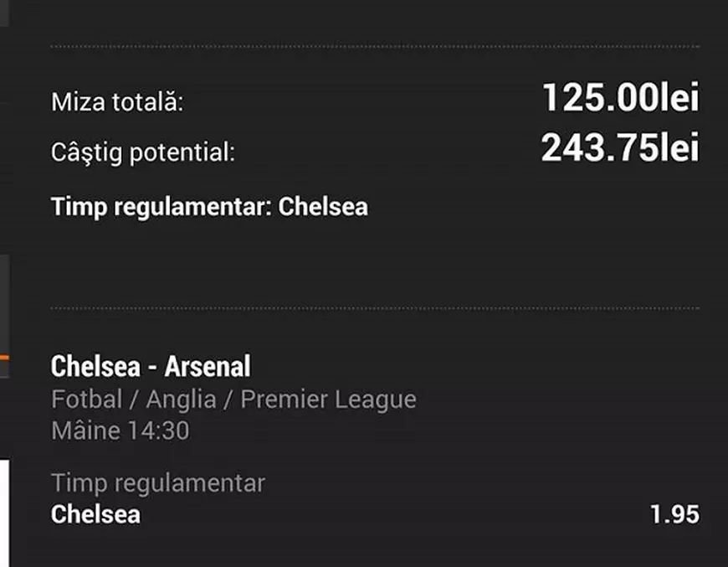The height and width of the screenshot is (567, 728).
Task: Select the Arsenal team name in match title
Action: [x=209, y=366]
